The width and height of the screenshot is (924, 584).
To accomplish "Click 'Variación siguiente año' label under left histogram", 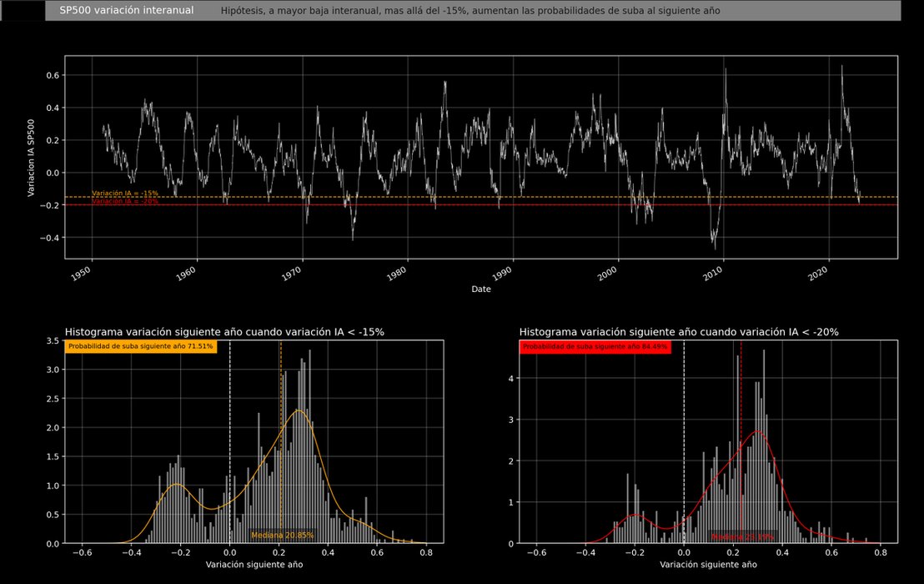I will click(254, 565).
